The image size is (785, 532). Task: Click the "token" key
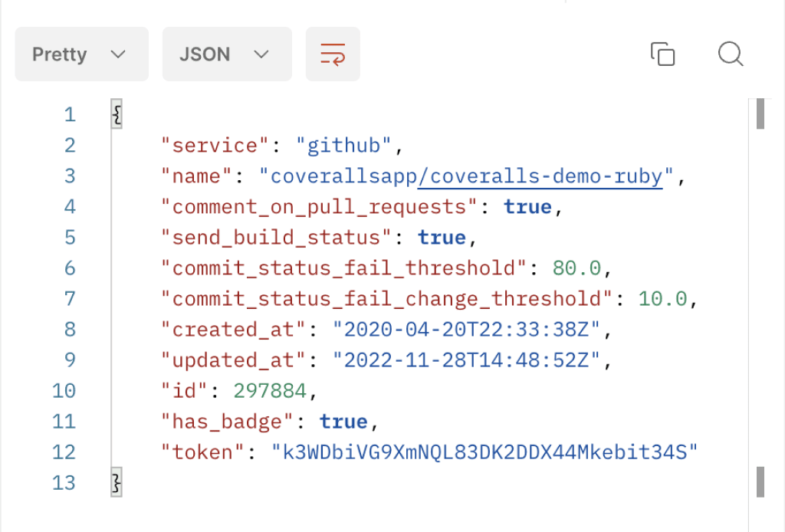point(202,452)
